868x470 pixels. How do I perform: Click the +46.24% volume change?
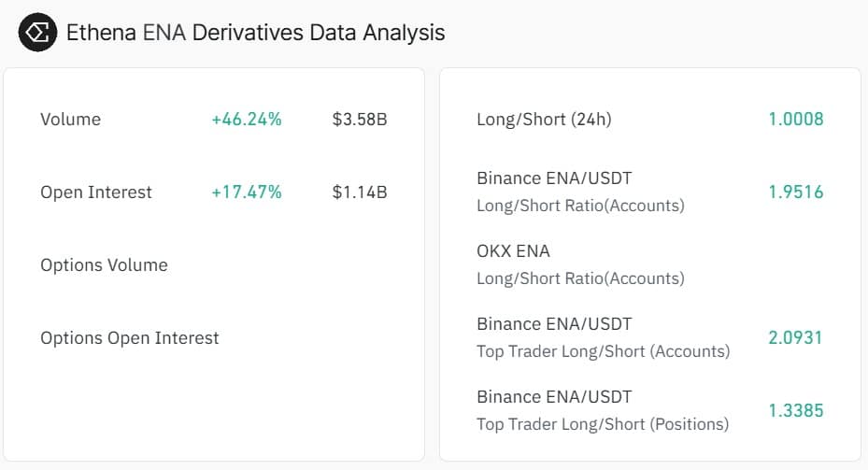point(247,120)
